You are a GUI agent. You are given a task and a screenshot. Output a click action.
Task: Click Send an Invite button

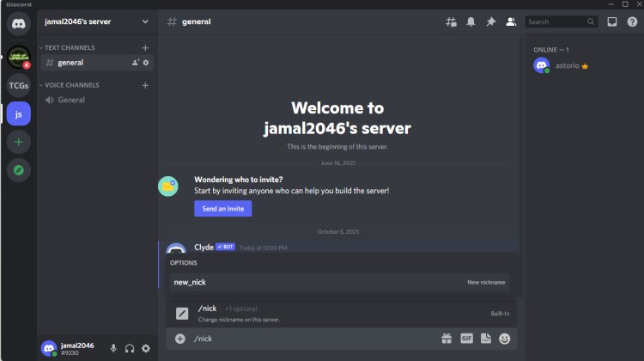(x=223, y=209)
